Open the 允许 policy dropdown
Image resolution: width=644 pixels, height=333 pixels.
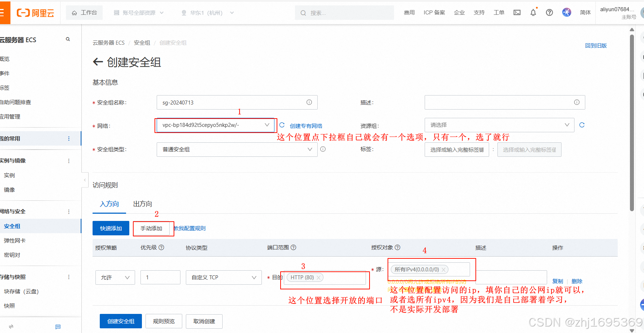coord(115,277)
